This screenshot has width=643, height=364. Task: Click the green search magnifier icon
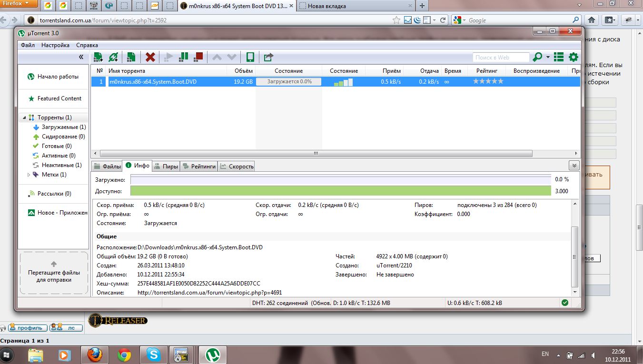click(x=537, y=57)
